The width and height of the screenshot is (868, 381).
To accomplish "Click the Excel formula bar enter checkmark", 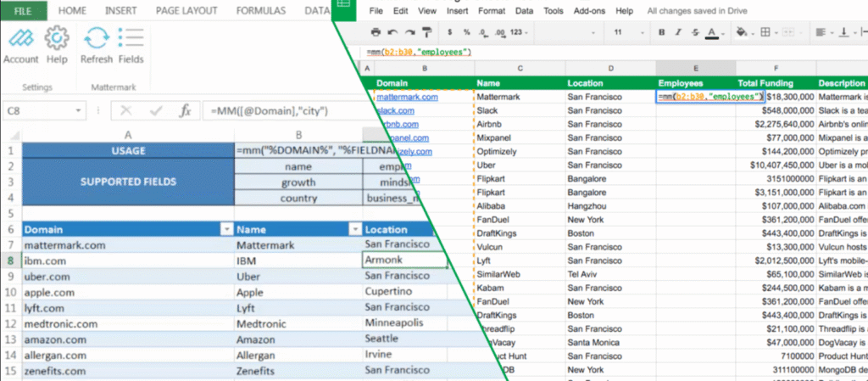I will click(156, 111).
